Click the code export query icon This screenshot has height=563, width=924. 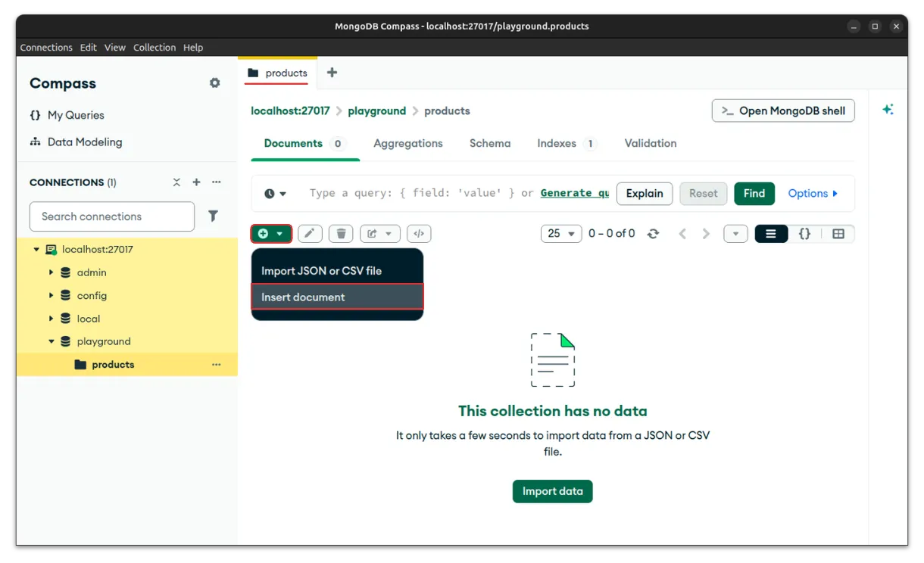418,234
